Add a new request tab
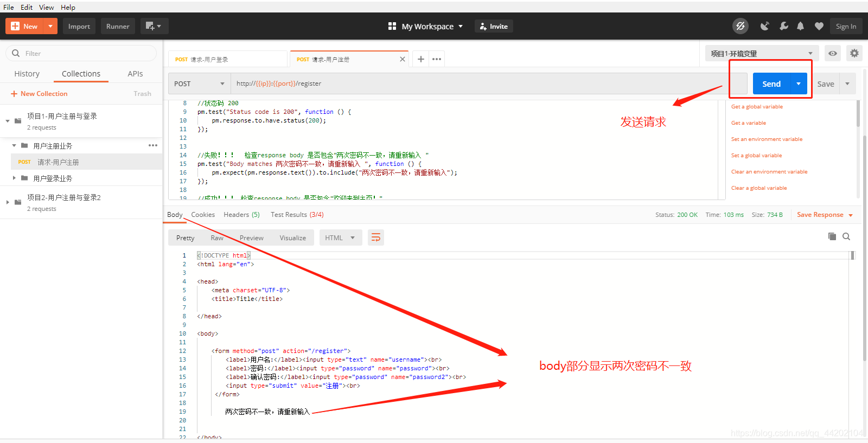 (421, 59)
